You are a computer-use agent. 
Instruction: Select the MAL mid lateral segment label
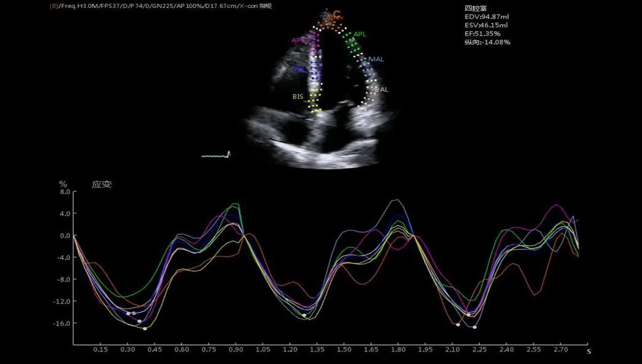(376, 59)
